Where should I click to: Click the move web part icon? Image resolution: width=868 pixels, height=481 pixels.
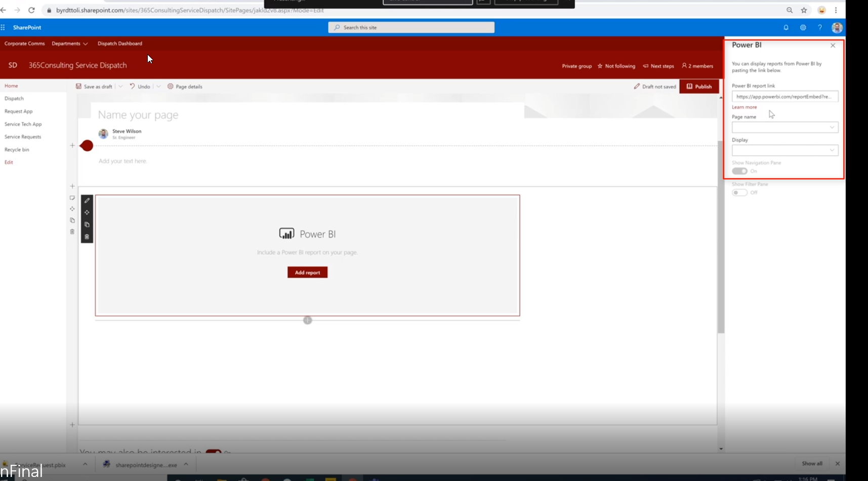click(87, 212)
